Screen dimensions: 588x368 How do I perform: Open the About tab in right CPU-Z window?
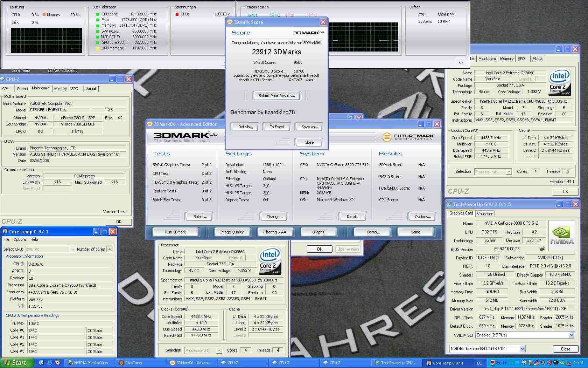[x=538, y=59]
